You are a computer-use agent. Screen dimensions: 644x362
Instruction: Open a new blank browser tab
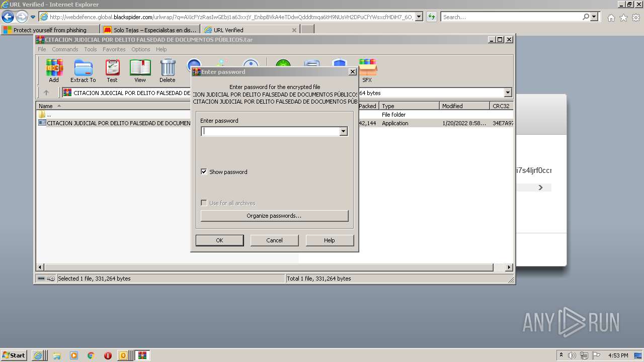click(307, 30)
